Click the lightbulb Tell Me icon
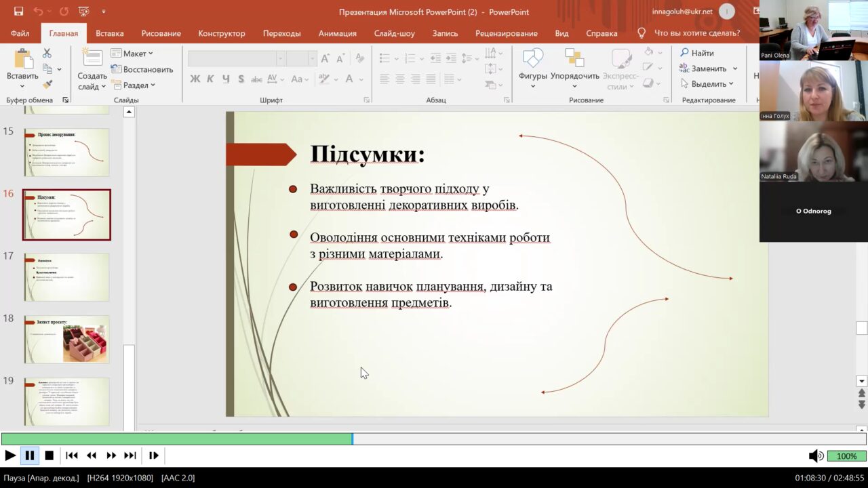The width and height of the screenshot is (868, 488). point(642,33)
